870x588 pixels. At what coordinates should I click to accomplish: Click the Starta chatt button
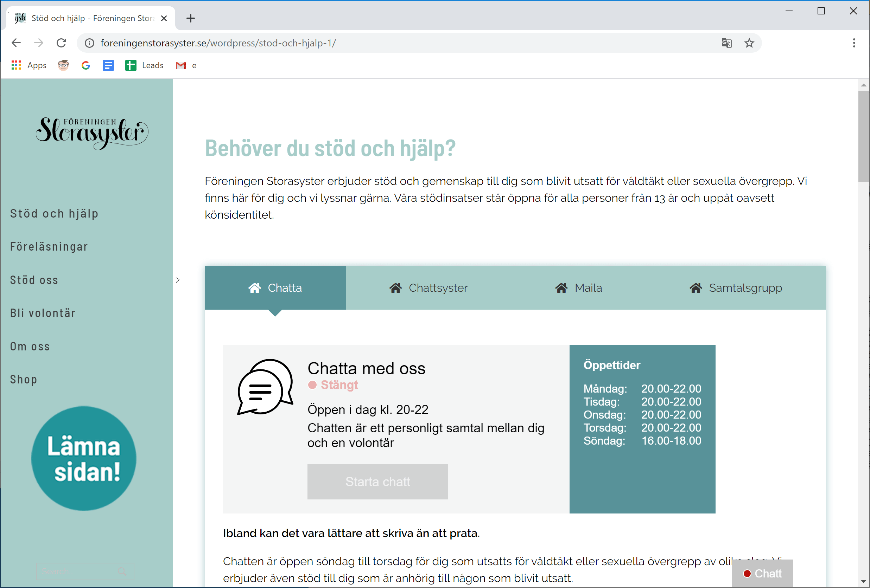click(x=377, y=482)
